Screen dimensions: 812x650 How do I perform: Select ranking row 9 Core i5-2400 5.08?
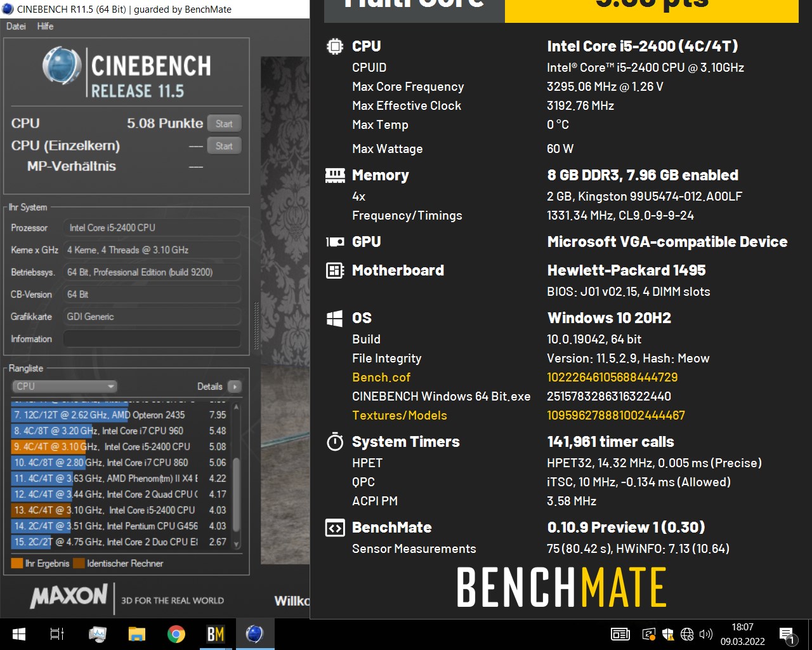[x=119, y=446]
